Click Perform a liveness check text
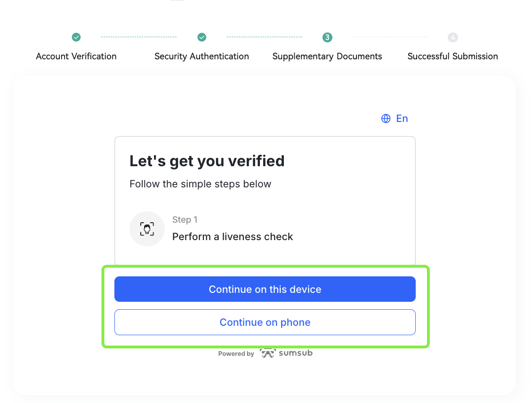Screen dimensions: 532x403 [233, 236]
